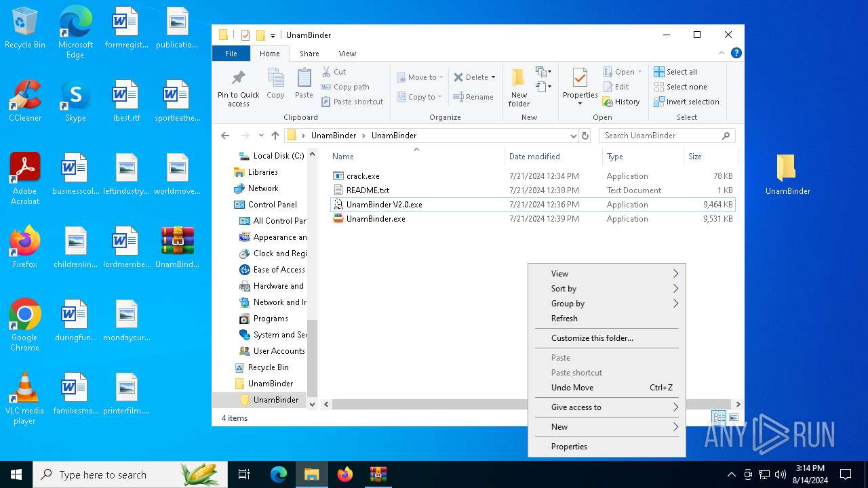Select CCleaner desktop shortcut
This screenshot has height=488, width=868.
point(25,101)
